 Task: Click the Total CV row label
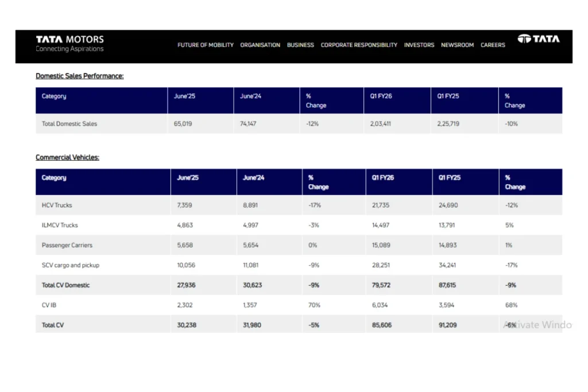(52, 325)
